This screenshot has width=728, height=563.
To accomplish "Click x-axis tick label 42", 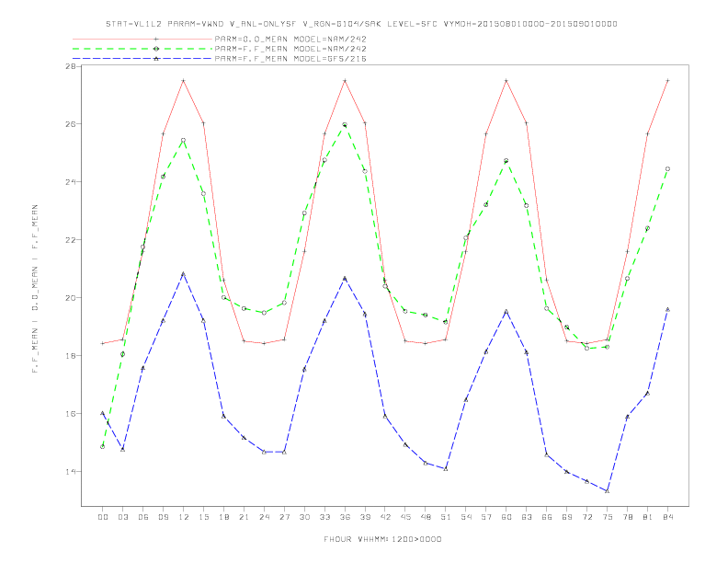I will point(385,517).
